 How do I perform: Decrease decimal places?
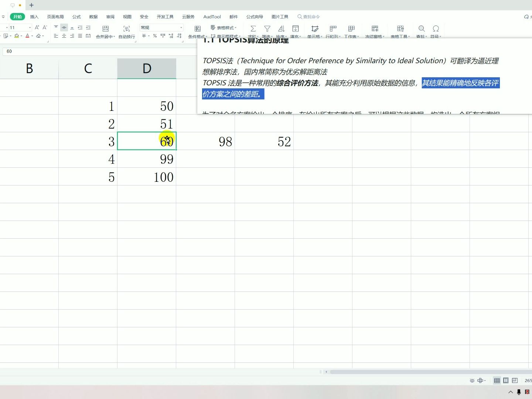(179, 36)
